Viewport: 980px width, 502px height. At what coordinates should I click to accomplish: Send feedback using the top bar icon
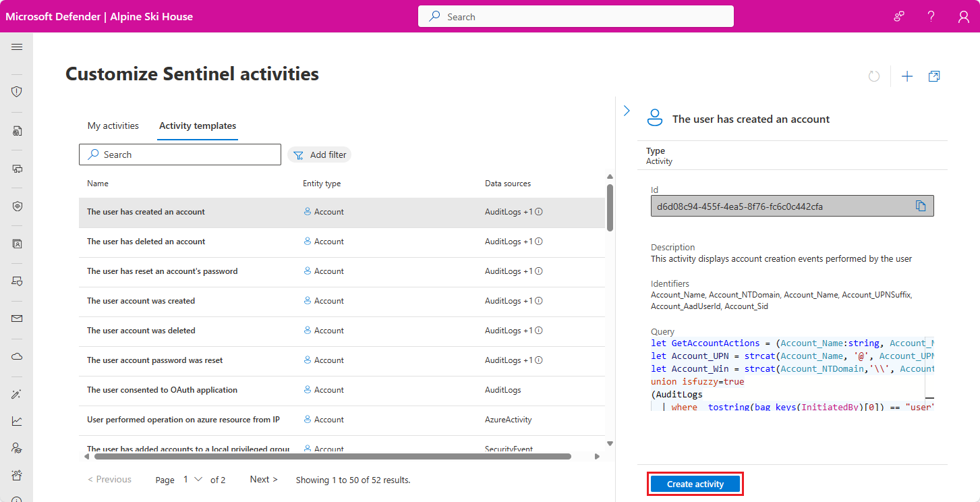898,16
